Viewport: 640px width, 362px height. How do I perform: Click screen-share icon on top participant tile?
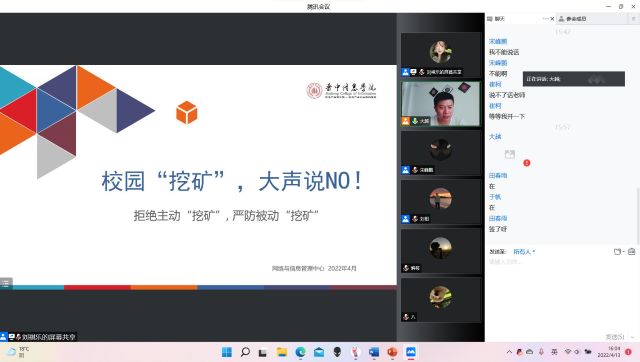coord(413,72)
